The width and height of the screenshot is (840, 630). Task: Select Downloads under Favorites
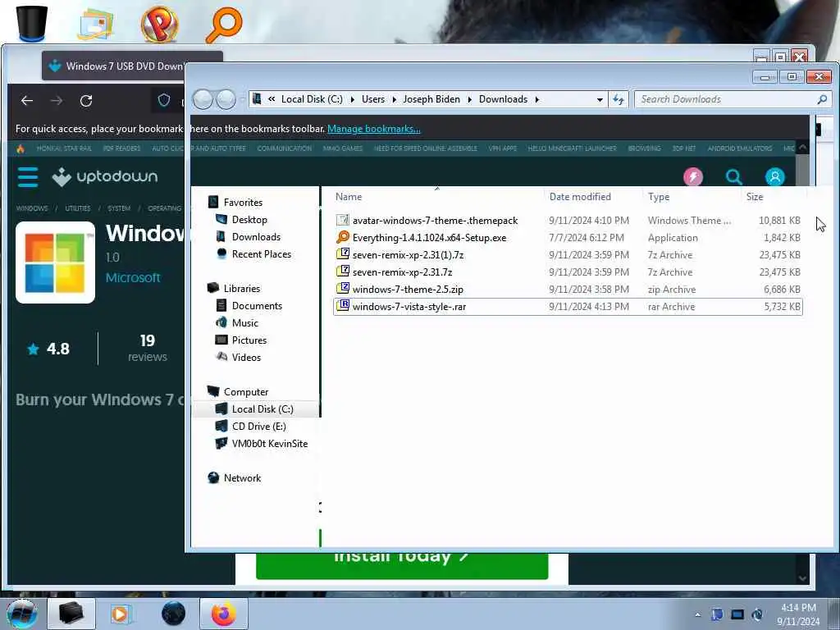[256, 237]
